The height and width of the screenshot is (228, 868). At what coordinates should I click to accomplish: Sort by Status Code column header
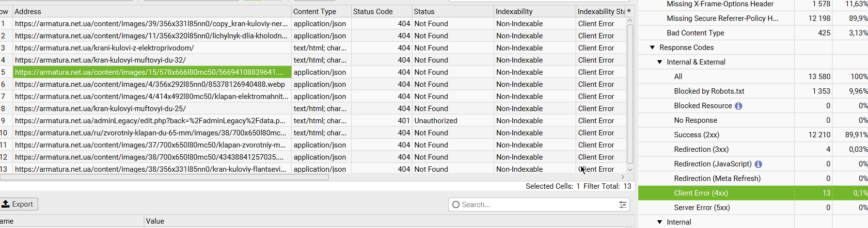coord(381,11)
